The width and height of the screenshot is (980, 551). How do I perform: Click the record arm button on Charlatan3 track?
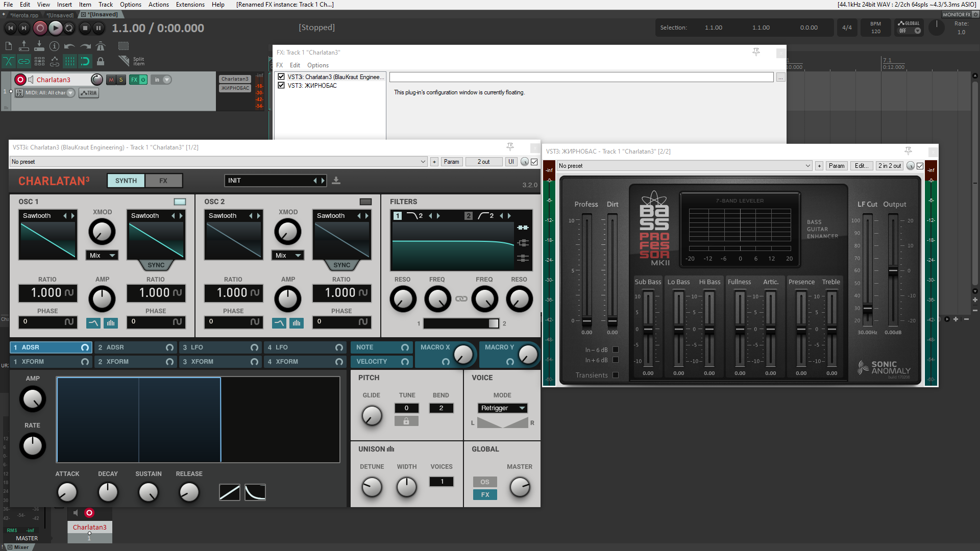[20, 80]
